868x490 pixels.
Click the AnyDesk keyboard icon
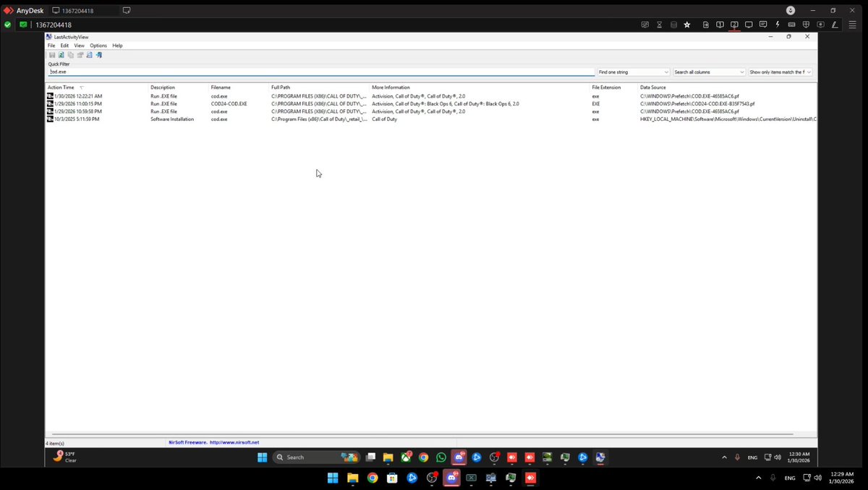coord(791,25)
